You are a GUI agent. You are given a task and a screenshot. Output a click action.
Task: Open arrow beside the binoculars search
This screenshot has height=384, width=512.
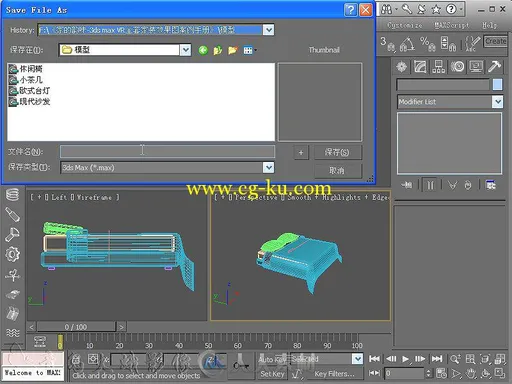pos(397,9)
